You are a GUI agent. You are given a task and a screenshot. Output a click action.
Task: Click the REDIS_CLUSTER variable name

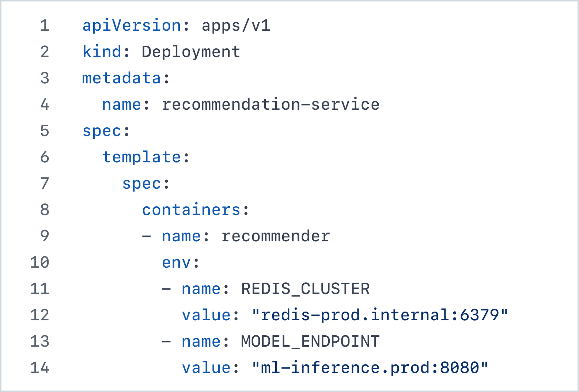click(x=305, y=289)
